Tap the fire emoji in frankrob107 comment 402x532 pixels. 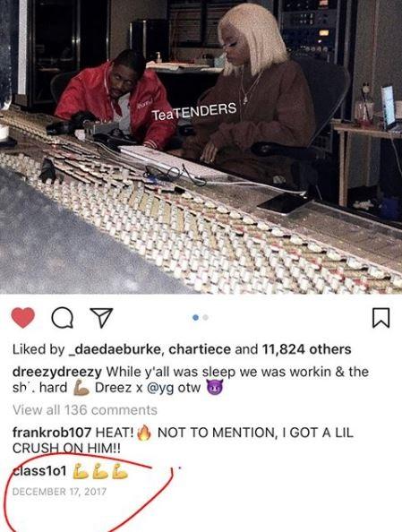(x=144, y=433)
